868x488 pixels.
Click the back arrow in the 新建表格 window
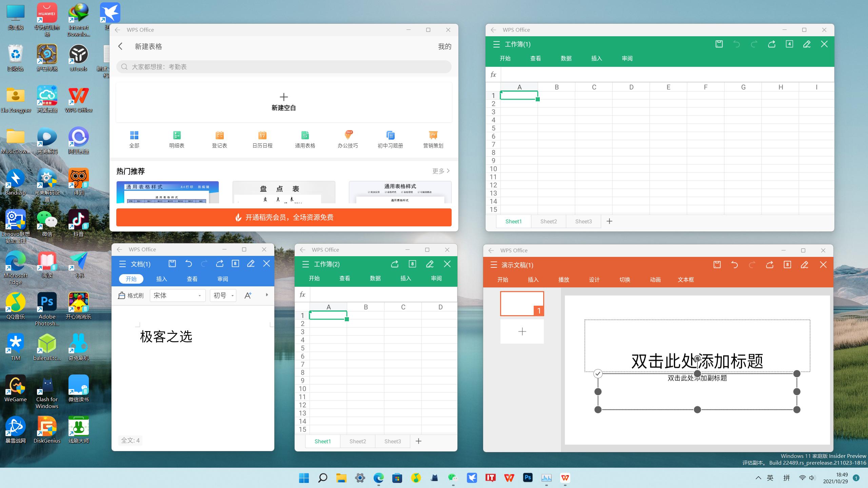120,46
